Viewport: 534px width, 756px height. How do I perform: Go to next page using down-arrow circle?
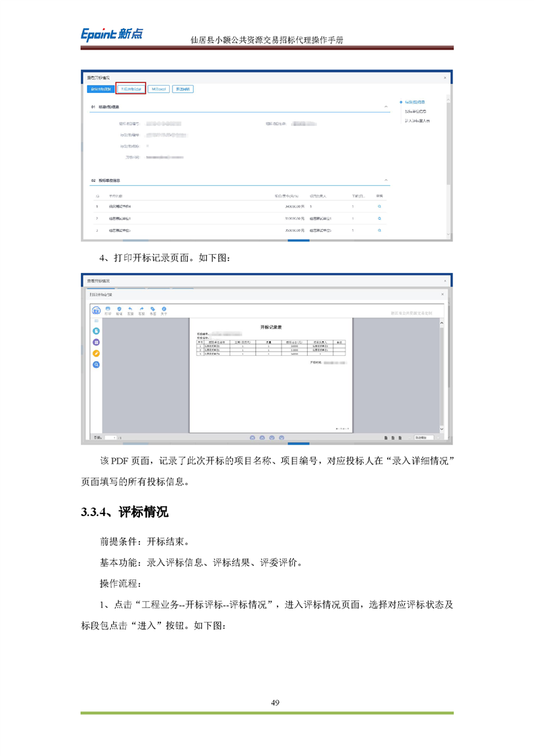272,438
